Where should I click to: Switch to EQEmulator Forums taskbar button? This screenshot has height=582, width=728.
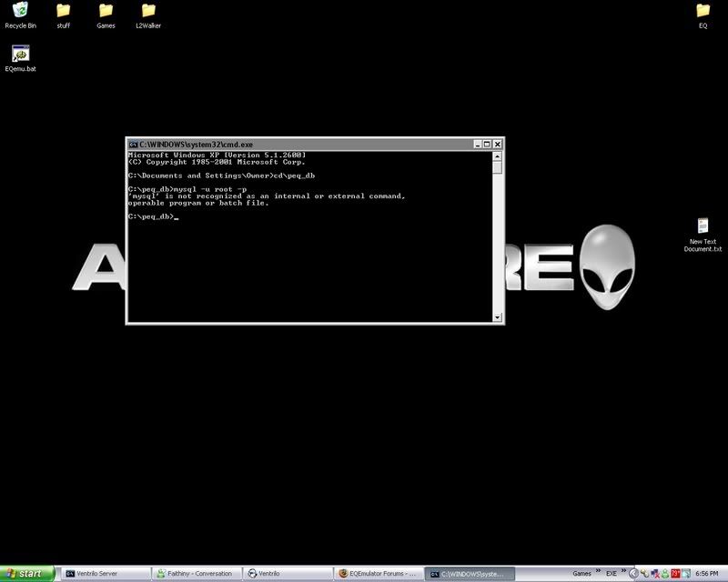point(379,574)
